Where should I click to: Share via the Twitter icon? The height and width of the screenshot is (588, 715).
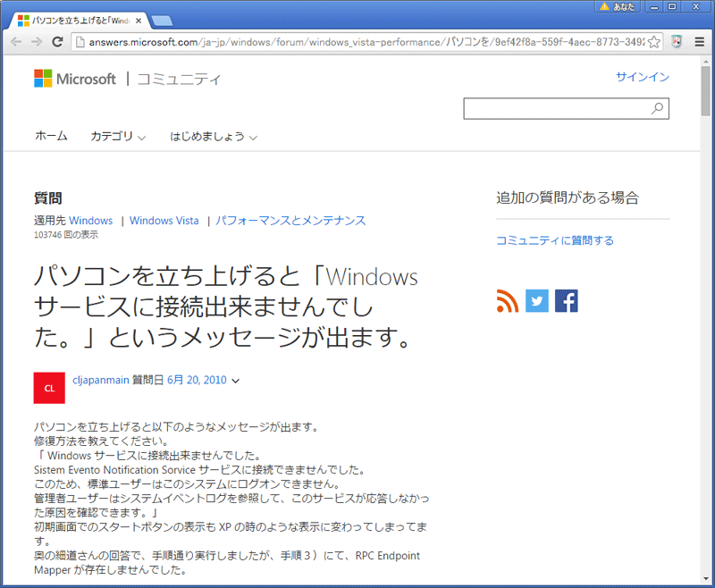[x=537, y=301]
